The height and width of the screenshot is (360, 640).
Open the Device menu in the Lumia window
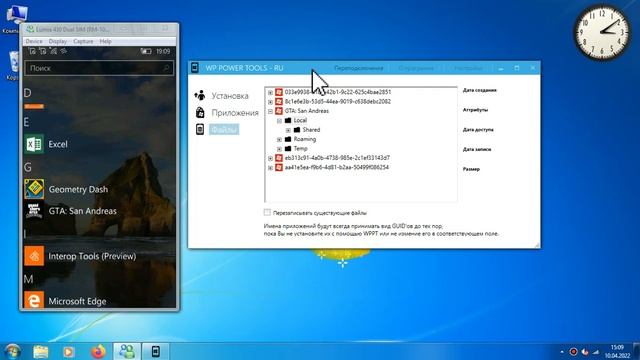(x=33, y=42)
